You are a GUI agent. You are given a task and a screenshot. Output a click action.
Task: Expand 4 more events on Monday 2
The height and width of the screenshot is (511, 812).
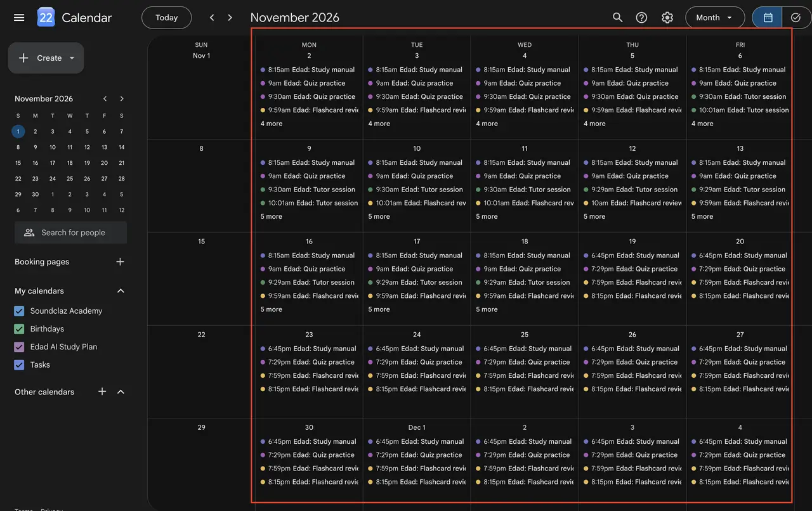(x=272, y=124)
